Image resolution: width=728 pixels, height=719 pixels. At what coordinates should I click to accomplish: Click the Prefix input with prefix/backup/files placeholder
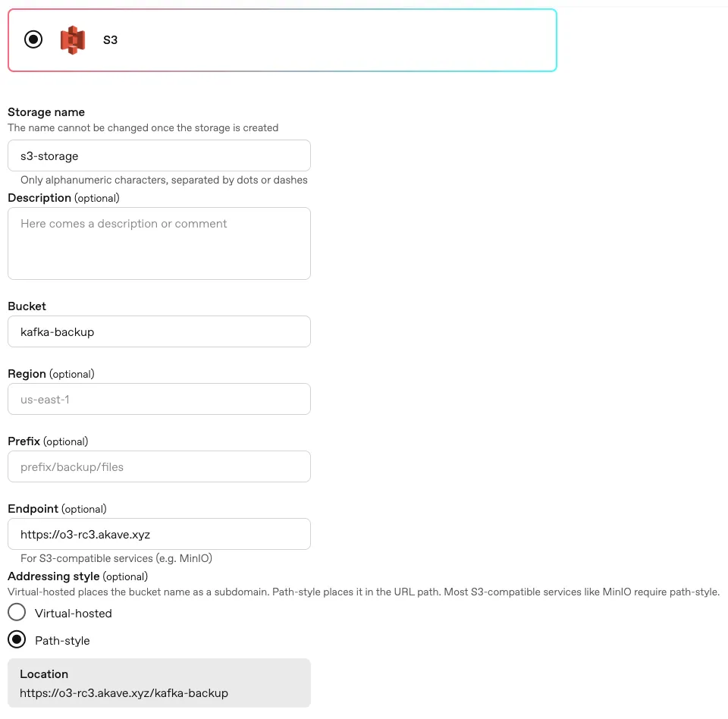[158, 466]
